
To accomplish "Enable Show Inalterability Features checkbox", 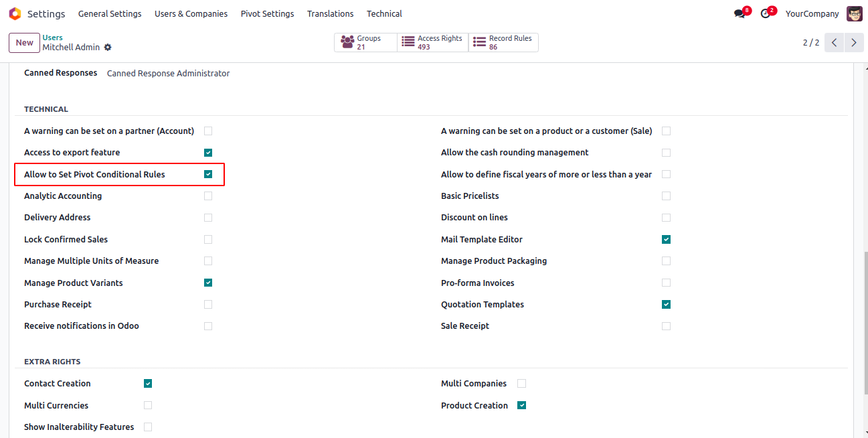I will coord(148,427).
